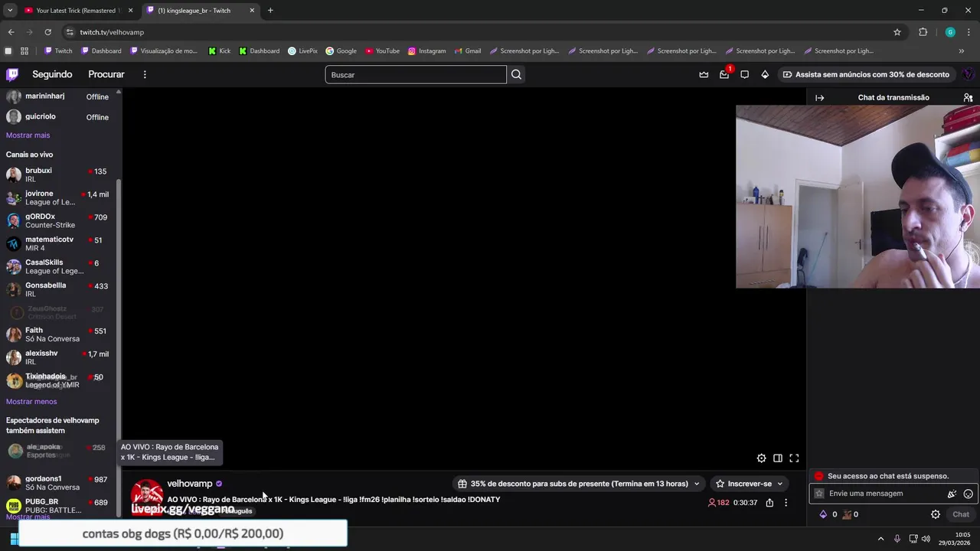
Task: Open Procurar in Twitch navigation
Action: [106, 74]
